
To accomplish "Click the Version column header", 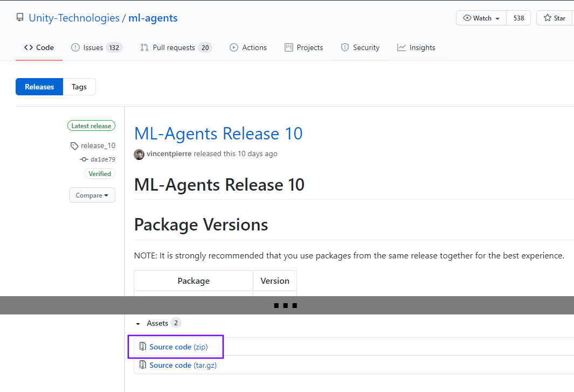I will click(275, 281).
